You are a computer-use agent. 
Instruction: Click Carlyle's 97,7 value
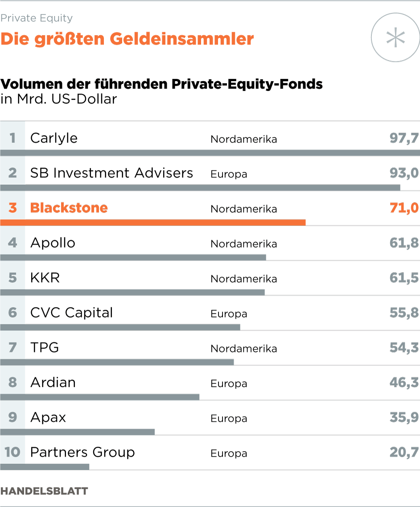(x=404, y=138)
